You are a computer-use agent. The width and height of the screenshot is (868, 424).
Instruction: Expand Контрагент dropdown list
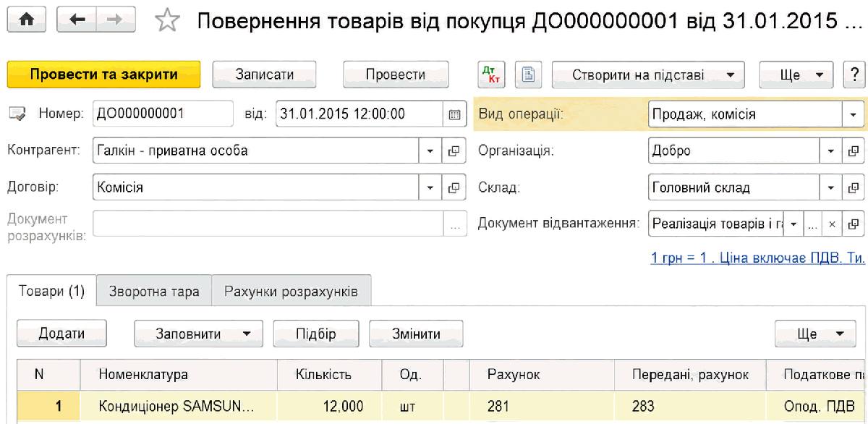[x=430, y=150]
